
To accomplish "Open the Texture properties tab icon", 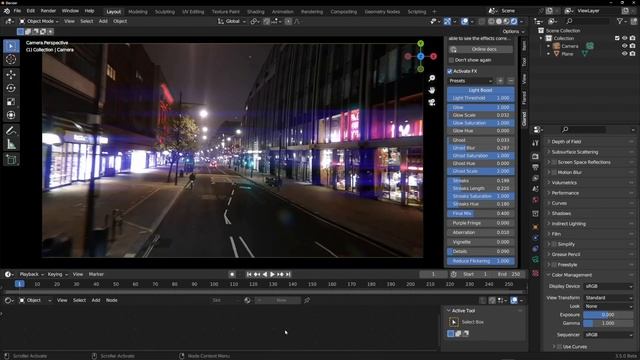I will pos(536,273).
